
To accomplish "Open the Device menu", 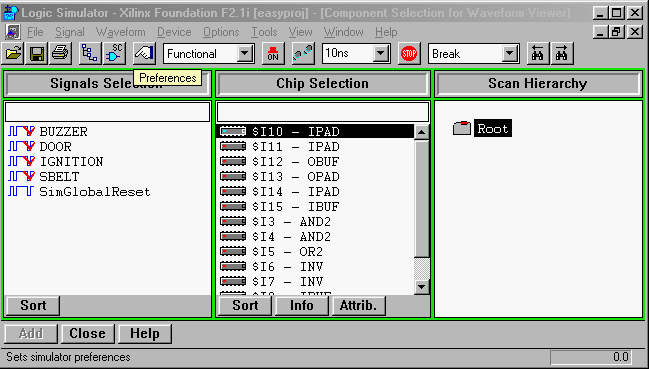I will click(174, 32).
